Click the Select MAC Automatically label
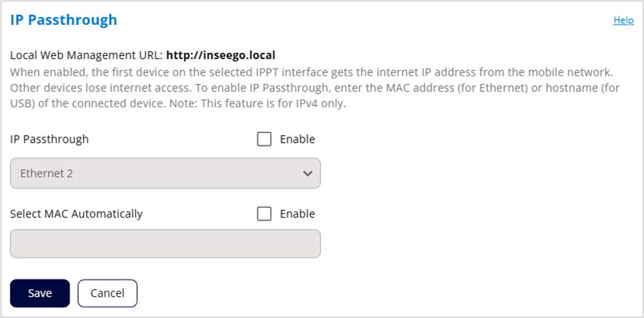The width and height of the screenshot is (644, 318). pos(76,214)
